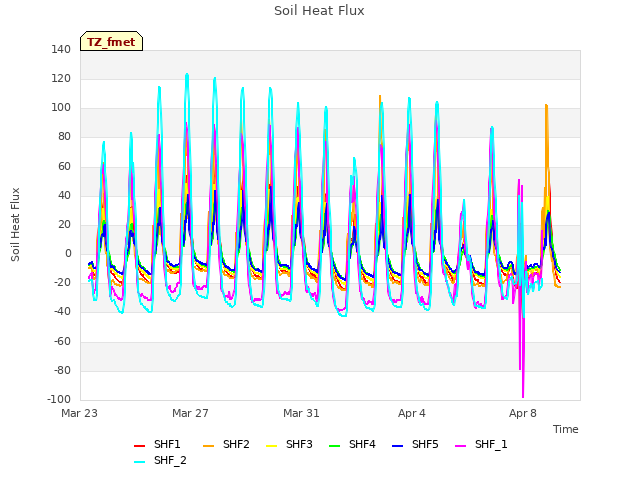Click the Mar 31 x-axis tick label
Screen dimensions: 640x480
coord(301,413)
